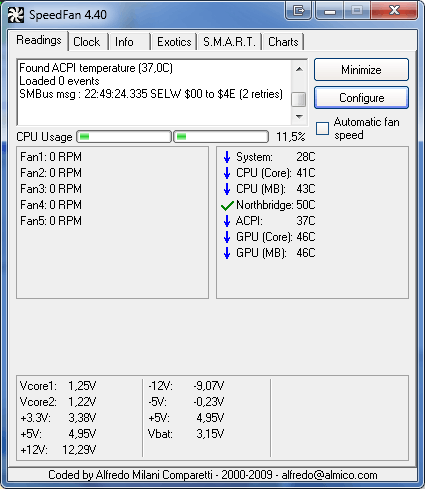Click the Vcore2: 1,22V voltage reading
This screenshot has width=425, height=489.
[x=58, y=402]
